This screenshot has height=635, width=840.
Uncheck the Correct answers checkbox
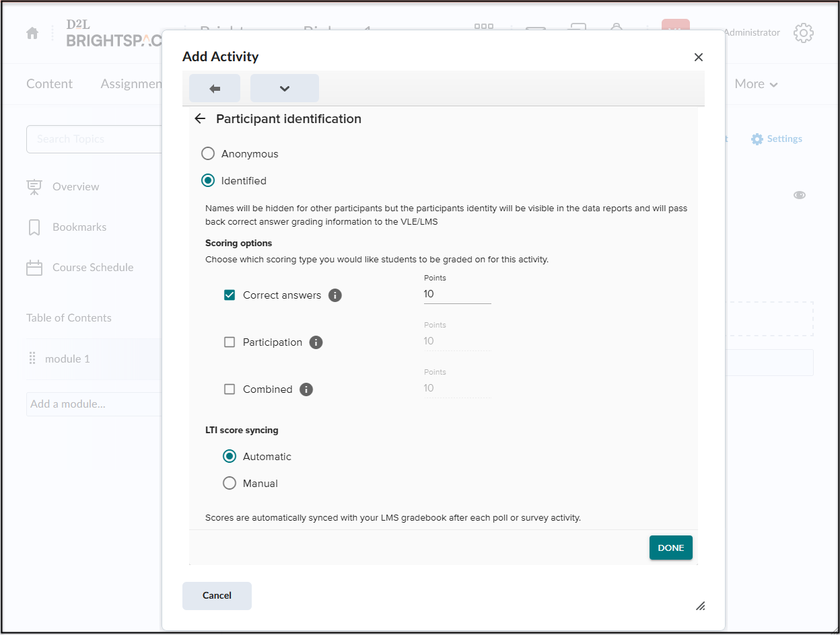pos(230,295)
